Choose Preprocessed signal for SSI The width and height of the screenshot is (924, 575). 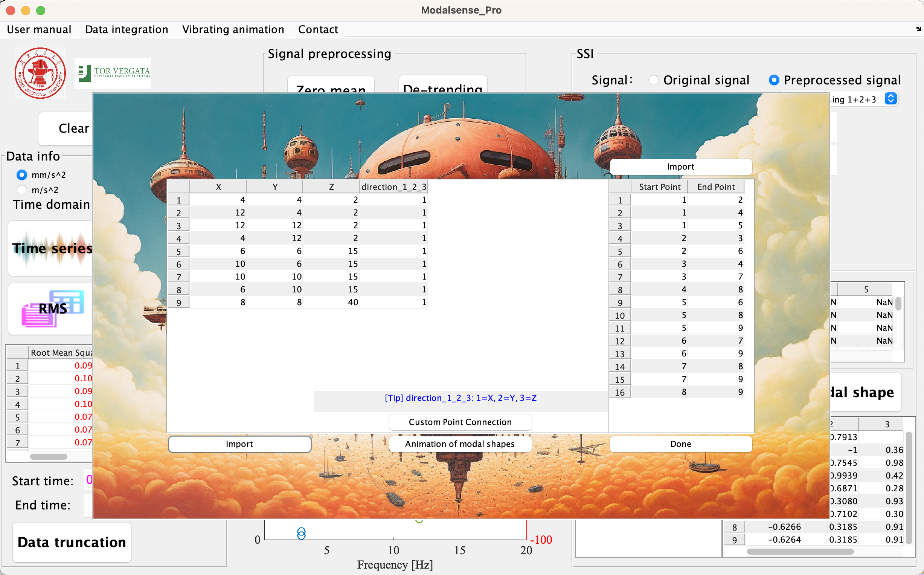[x=774, y=80]
